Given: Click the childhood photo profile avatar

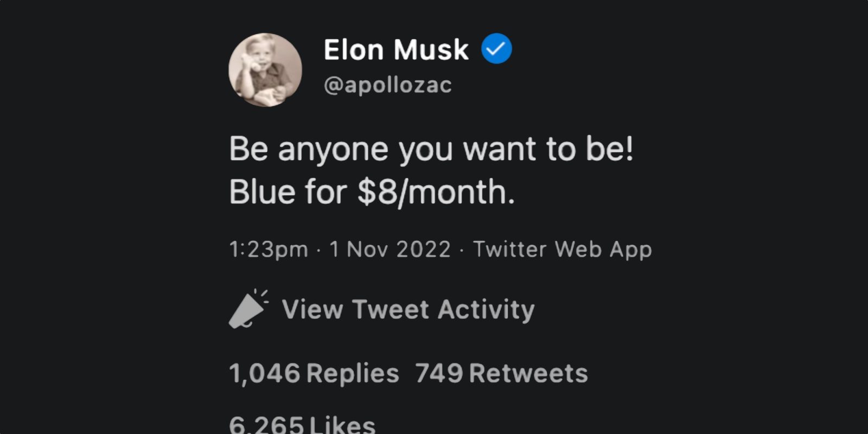Looking at the screenshot, I should tap(265, 70).
